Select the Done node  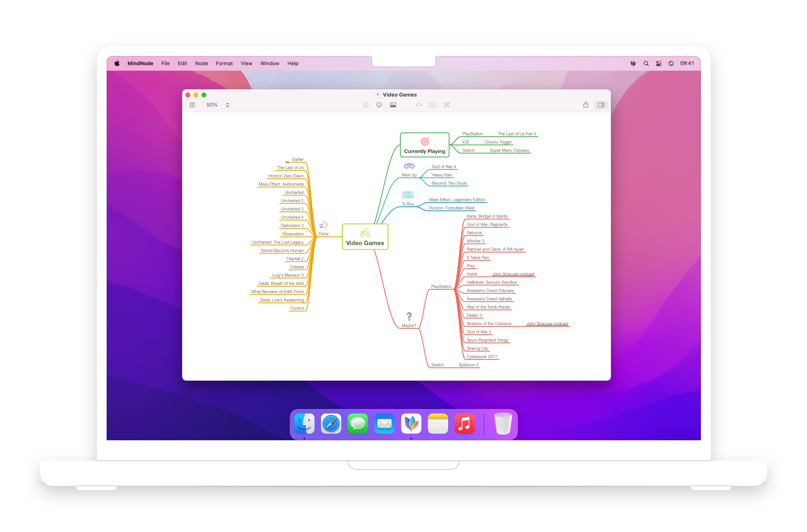click(x=323, y=234)
